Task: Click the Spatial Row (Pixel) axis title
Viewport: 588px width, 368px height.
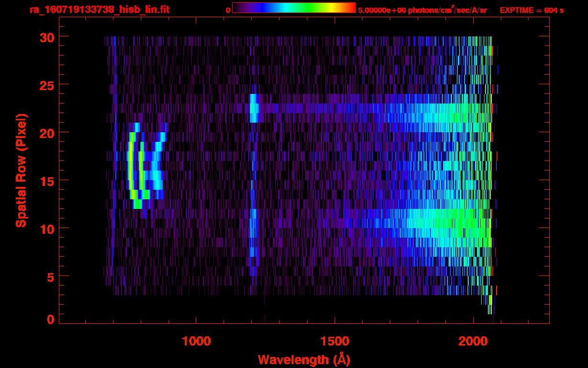Action: pos(21,171)
